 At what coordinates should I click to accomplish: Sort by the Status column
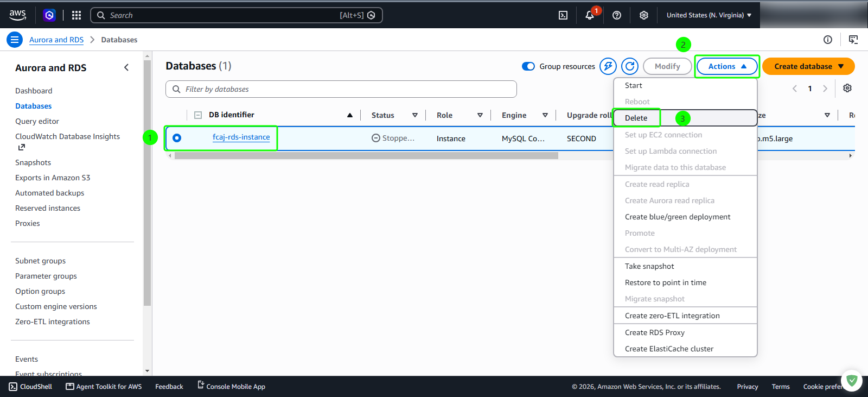point(415,115)
